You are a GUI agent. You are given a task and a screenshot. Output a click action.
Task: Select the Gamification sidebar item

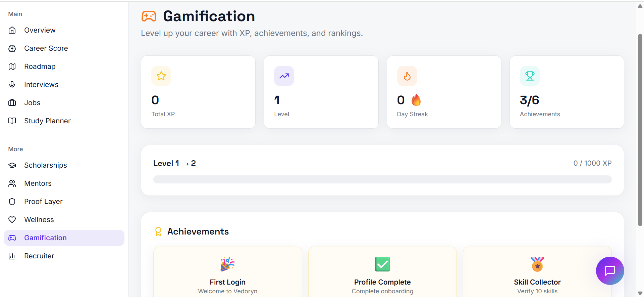(64, 238)
